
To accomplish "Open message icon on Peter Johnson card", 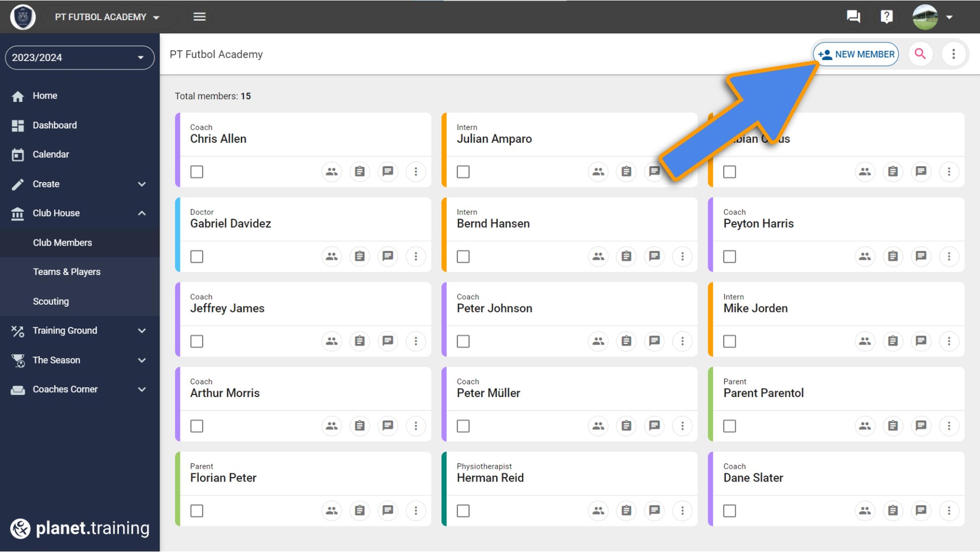I will coord(654,341).
